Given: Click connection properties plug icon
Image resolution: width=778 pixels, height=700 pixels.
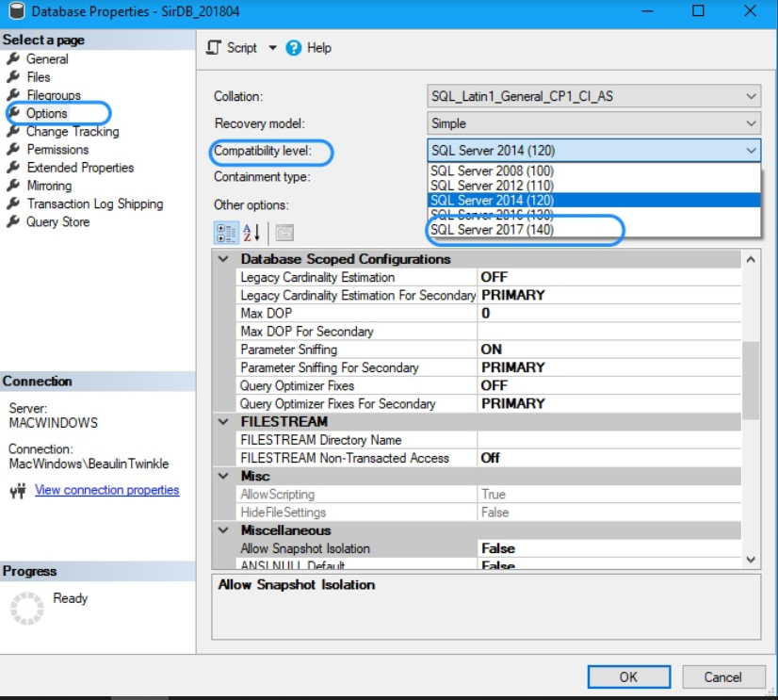Looking at the screenshot, I should pyautogui.click(x=18, y=491).
